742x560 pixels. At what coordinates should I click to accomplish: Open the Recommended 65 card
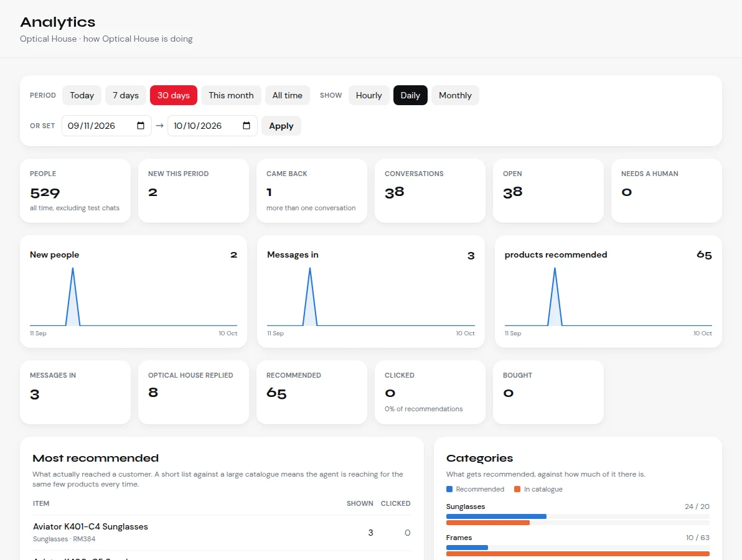click(x=312, y=392)
